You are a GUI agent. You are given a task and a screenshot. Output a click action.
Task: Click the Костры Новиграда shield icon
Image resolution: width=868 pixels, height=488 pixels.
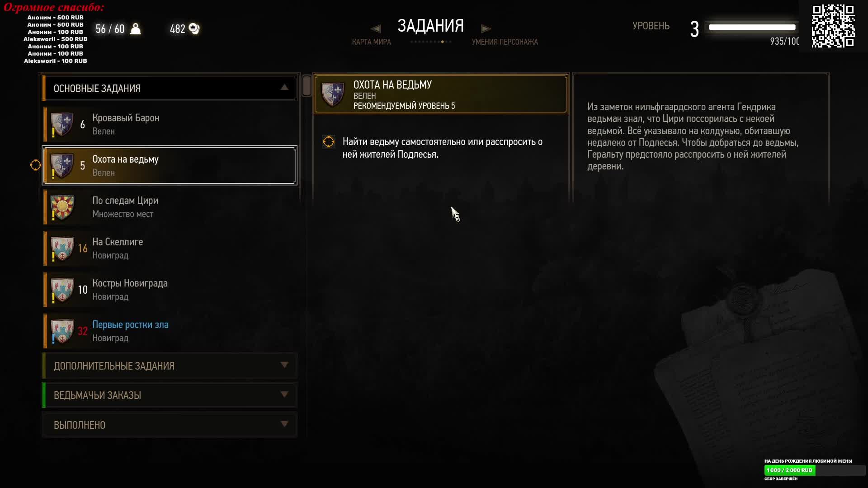click(x=62, y=290)
